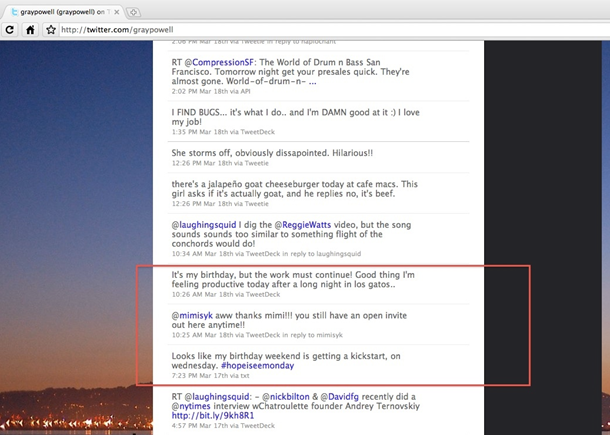Screen dimensions: 610x435
Task: Open the 10:25 AM Mar 18th timestamp
Action: 202,335
